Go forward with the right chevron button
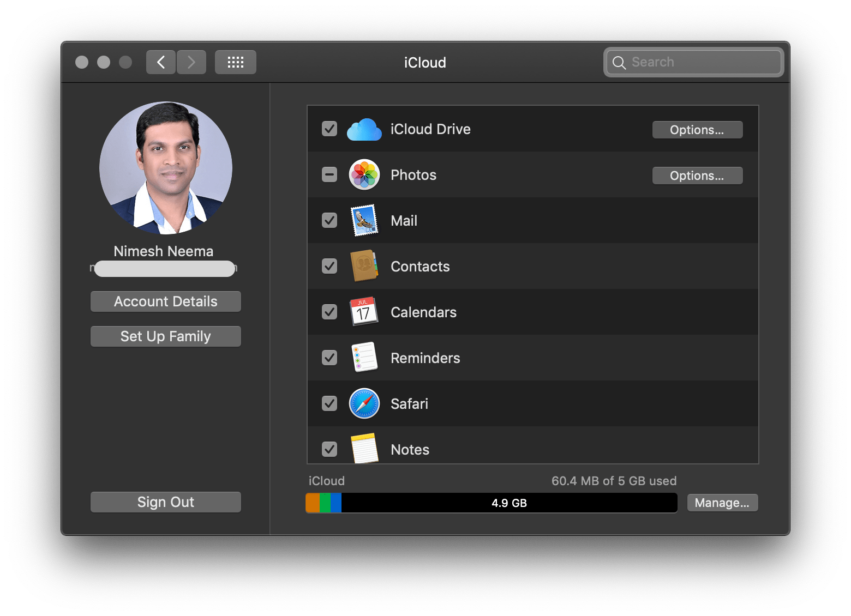The width and height of the screenshot is (851, 616). coord(191,62)
